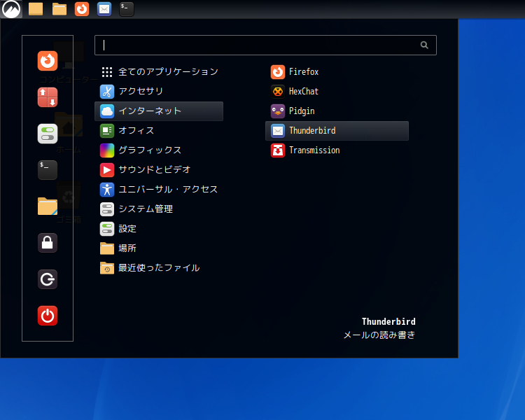525x420 pixels.
Task: Open 最近使ったファイル category
Action: coord(159,268)
